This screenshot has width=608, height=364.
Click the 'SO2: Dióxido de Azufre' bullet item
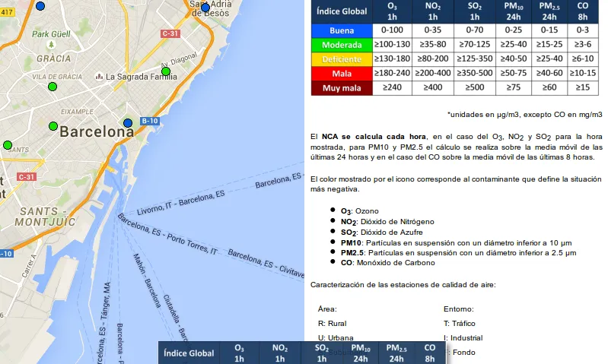(x=381, y=233)
